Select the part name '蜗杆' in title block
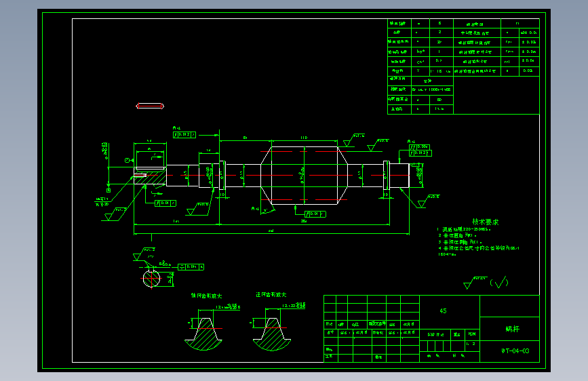This screenshot has height=381, width=588. [x=512, y=329]
